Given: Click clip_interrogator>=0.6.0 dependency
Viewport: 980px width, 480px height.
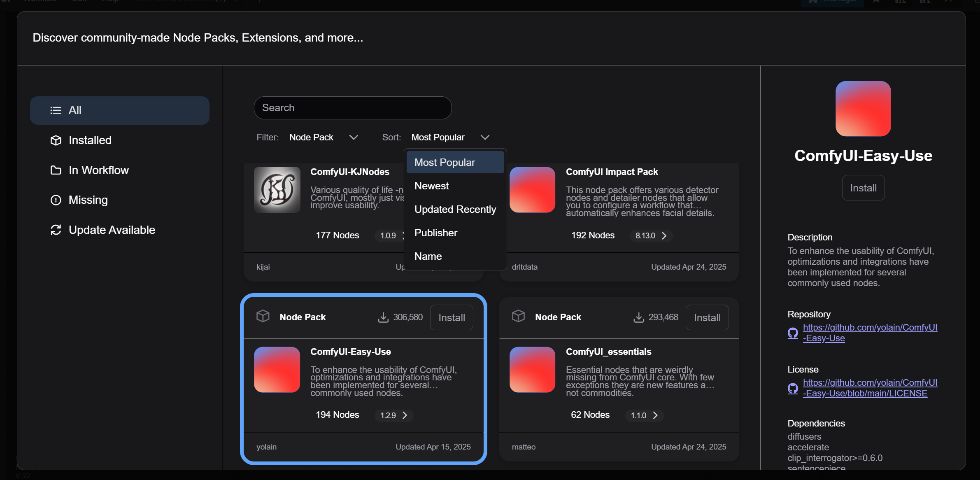Looking at the screenshot, I should point(835,458).
